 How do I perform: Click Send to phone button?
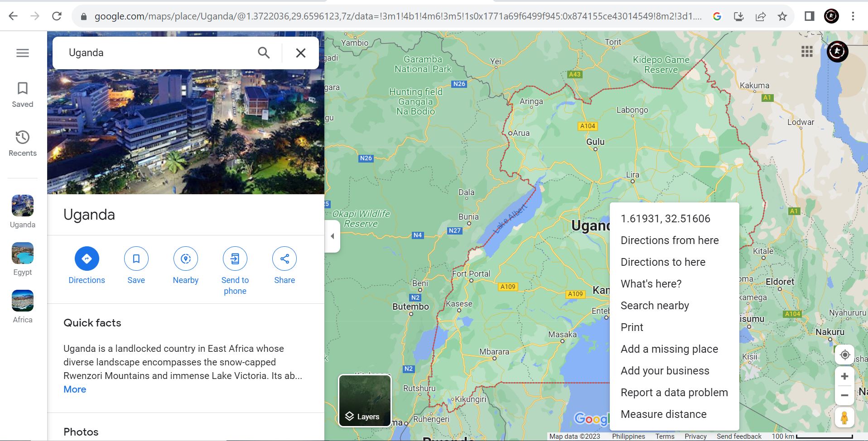(235, 271)
